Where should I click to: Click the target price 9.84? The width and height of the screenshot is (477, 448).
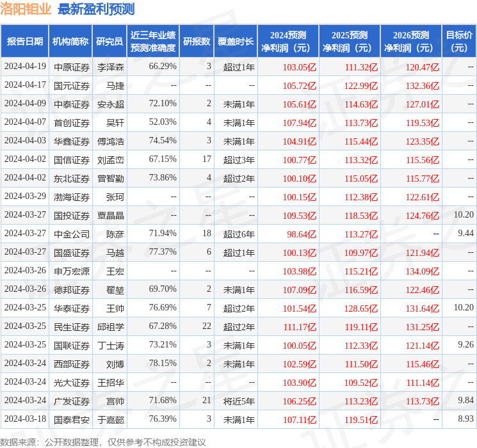click(x=465, y=400)
